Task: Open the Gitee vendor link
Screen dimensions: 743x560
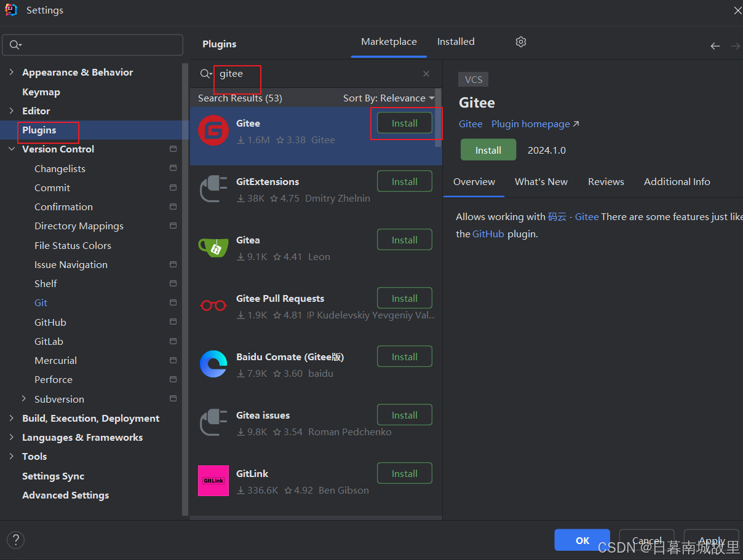Action: 471,124
